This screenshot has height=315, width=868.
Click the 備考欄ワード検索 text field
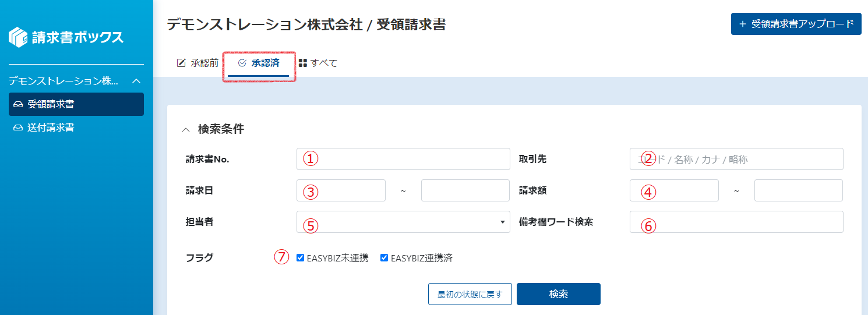pos(736,222)
